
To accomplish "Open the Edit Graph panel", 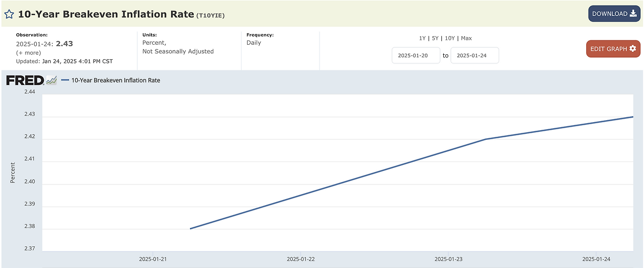I will (x=613, y=49).
